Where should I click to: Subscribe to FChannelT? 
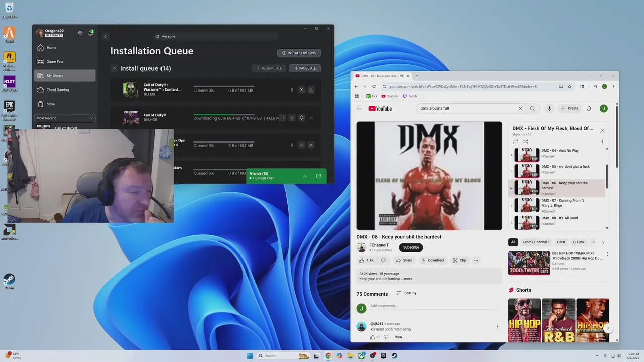pos(411,247)
